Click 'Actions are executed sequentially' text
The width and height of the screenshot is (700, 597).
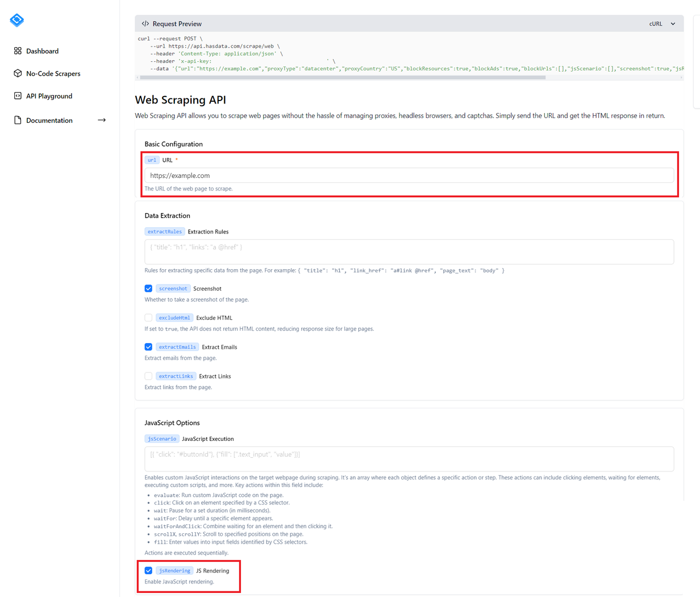pos(186,553)
